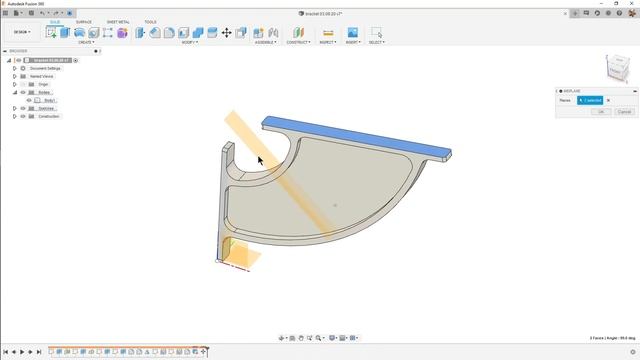Screen dimensions: 640x360
Task: Click the Save icon in title bar
Action: pyautogui.click(x=31, y=13)
